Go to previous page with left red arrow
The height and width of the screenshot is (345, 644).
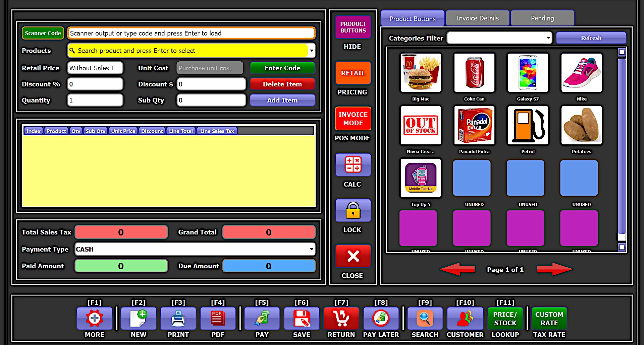tap(457, 269)
